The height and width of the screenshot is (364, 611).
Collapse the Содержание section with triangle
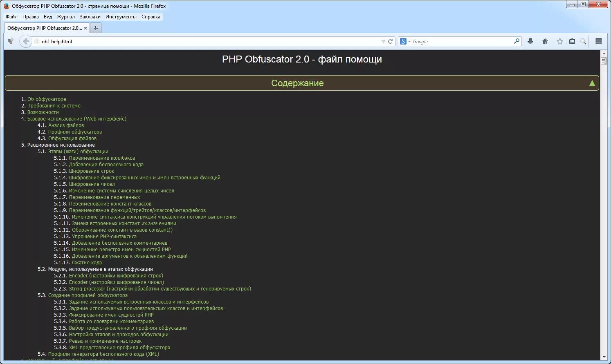point(592,83)
